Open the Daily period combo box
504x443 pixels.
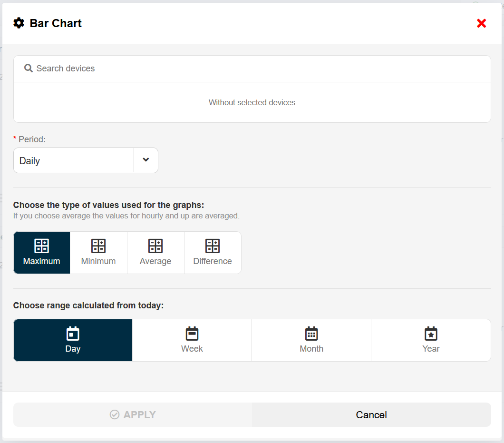point(74,161)
